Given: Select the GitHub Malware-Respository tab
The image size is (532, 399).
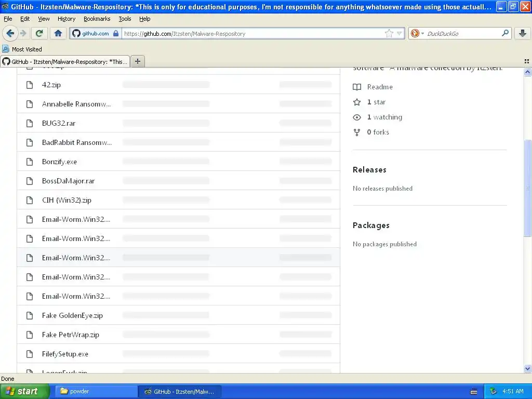Looking at the screenshot, I should [65, 61].
